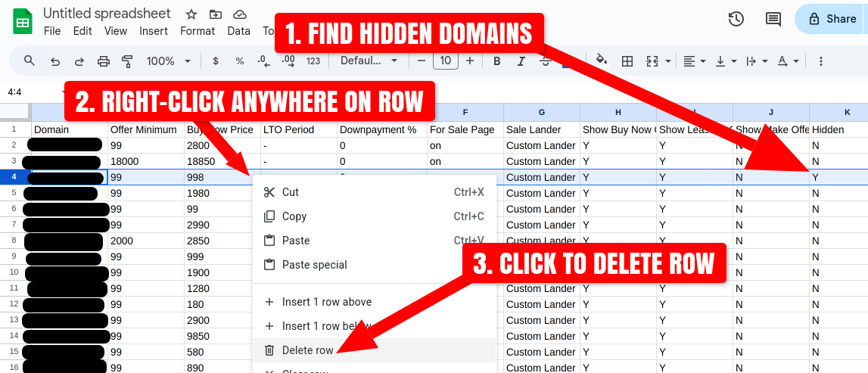Click the search magnifier in toolbar
This screenshot has height=373, width=868.
pos(30,61)
